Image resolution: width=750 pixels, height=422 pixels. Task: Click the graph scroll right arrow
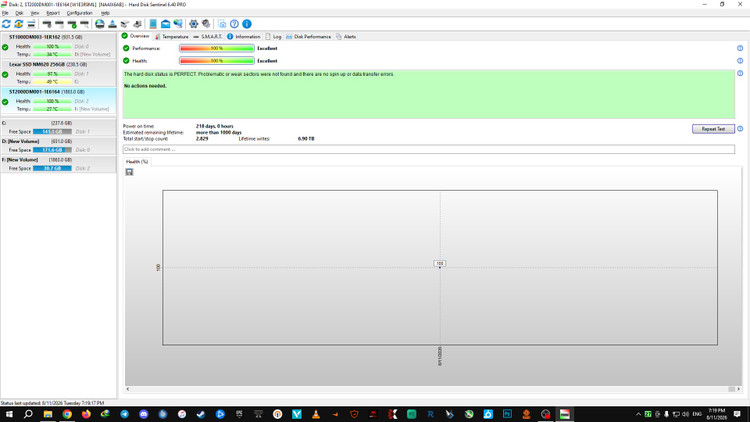(x=739, y=389)
